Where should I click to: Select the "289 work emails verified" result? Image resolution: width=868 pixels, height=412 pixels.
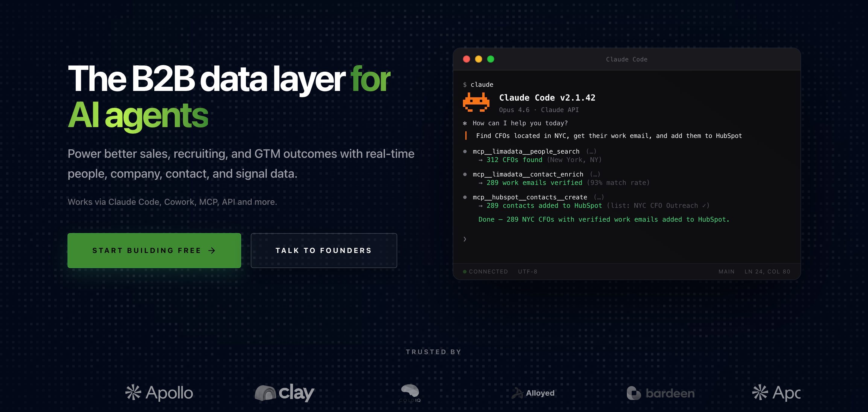point(534,183)
